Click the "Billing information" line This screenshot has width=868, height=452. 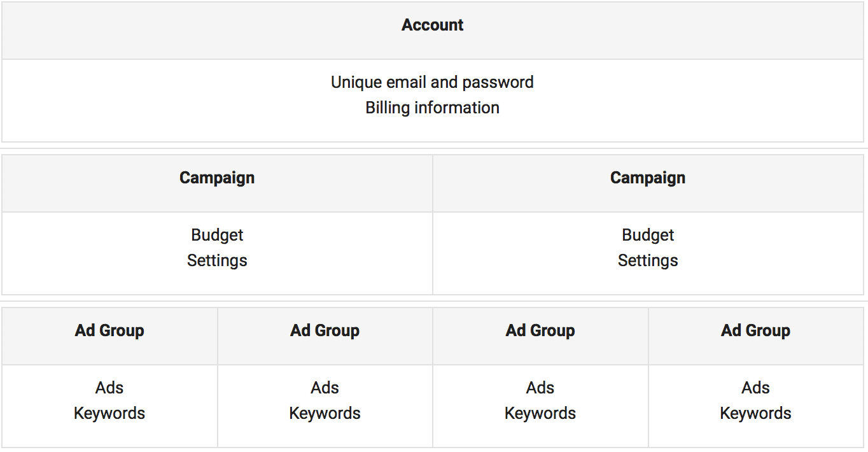pyautogui.click(x=432, y=108)
